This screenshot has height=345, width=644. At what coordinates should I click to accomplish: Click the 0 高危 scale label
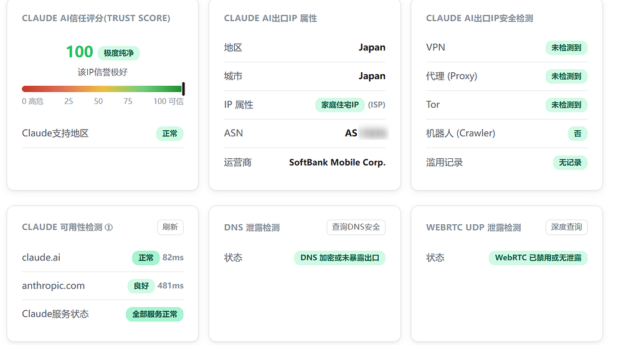pos(32,101)
